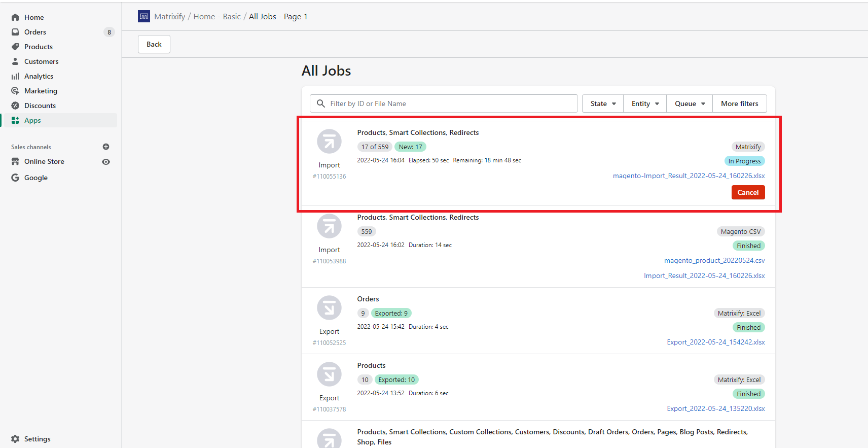Open Export_2022-05-24_154242.xlsx link
Image resolution: width=868 pixels, height=448 pixels.
coord(715,342)
